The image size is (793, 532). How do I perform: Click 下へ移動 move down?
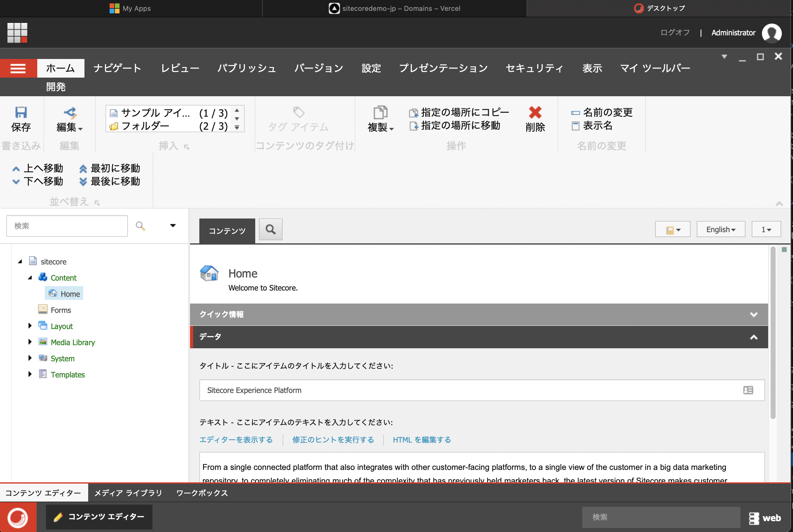(x=38, y=182)
